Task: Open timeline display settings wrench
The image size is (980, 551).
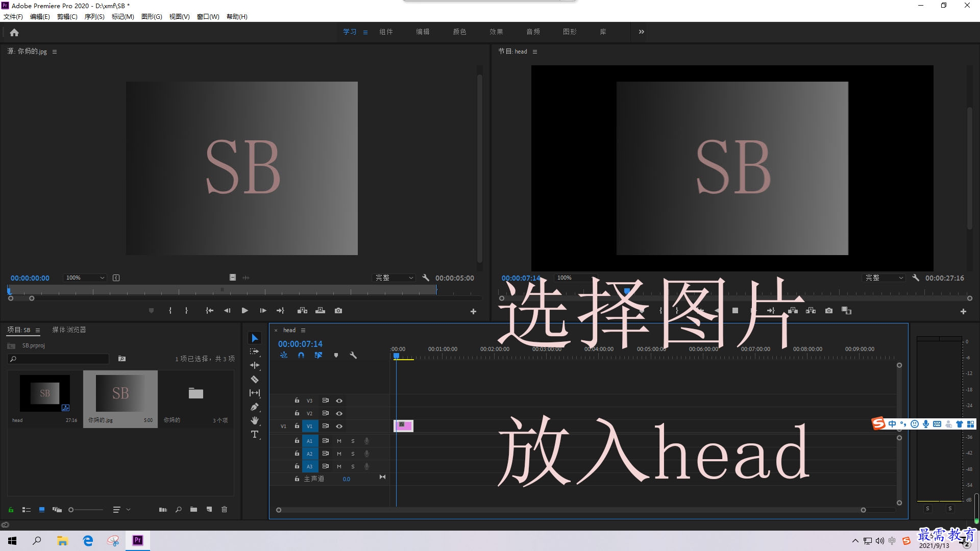Action: pos(353,355)
